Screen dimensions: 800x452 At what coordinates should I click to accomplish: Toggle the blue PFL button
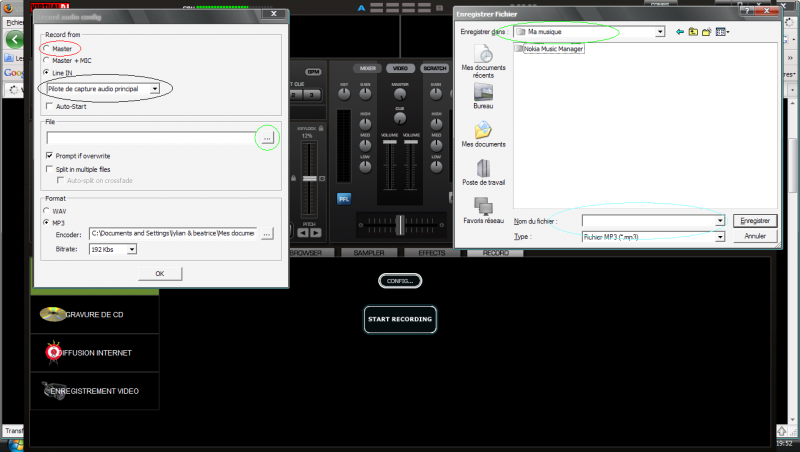pos(344,199)
